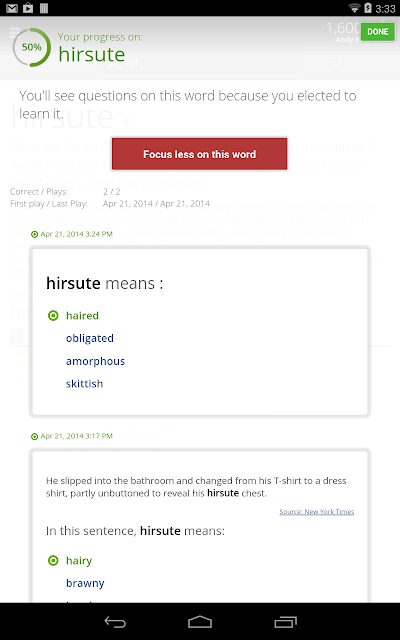Select the 'haired' radio answer
The width and height of the screenshot is (400, 640).
coord(73,316)
